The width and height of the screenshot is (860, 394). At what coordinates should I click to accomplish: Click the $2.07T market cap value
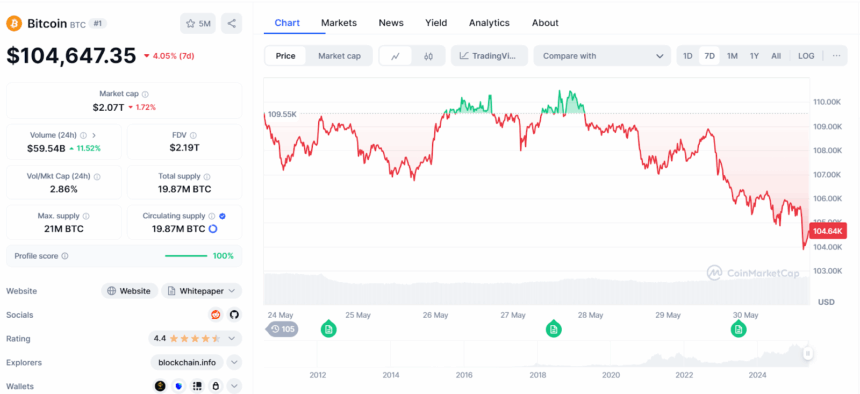pyautogui.click(x=109, y=108)
